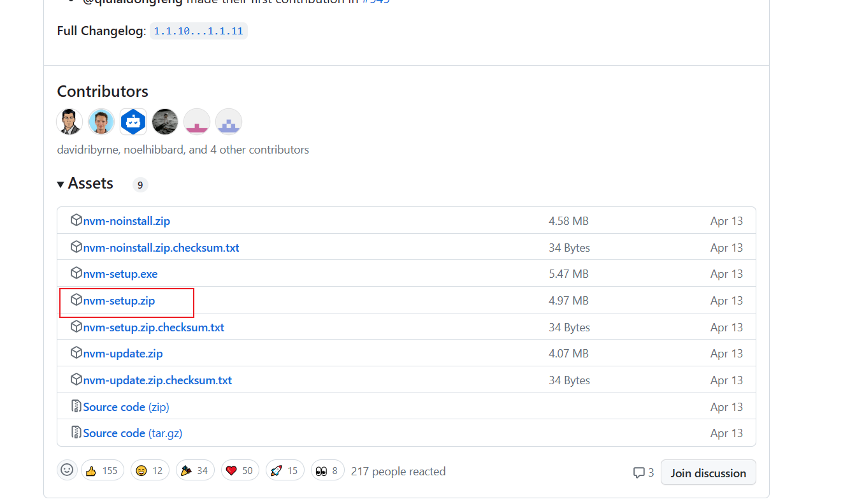Click 34 Bytes size of nvm-update.zip.checksum.txt
This screenshot has height=504, width=864.
tap(569, 380)
